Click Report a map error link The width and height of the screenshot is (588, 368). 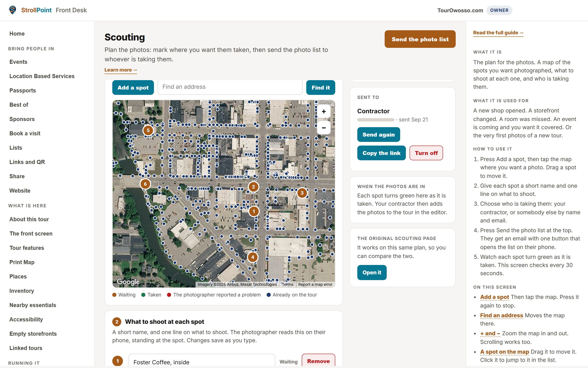point(315,284)
